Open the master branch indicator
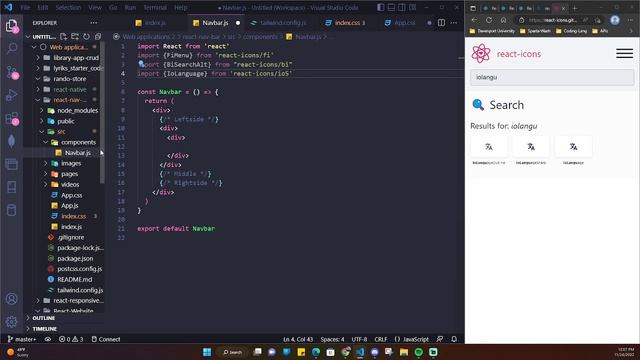The width and height of the screenshot is (640, 360). (x=22, y=339)
